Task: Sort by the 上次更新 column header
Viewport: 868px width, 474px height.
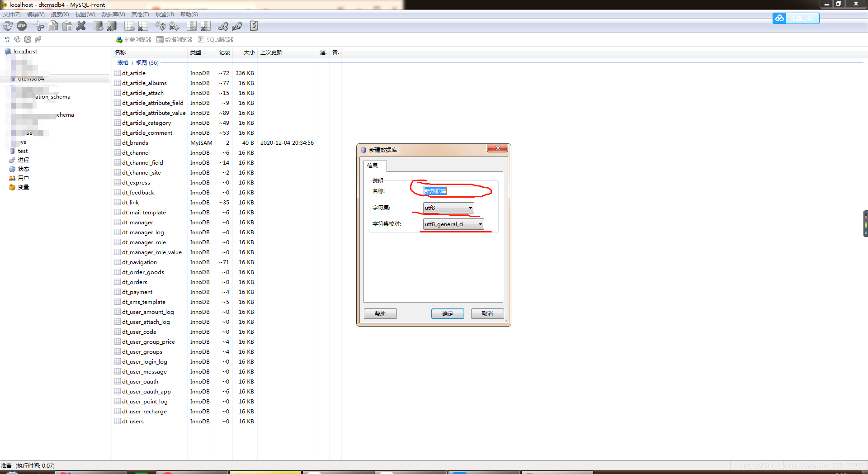Action: [x=288, y=52]
